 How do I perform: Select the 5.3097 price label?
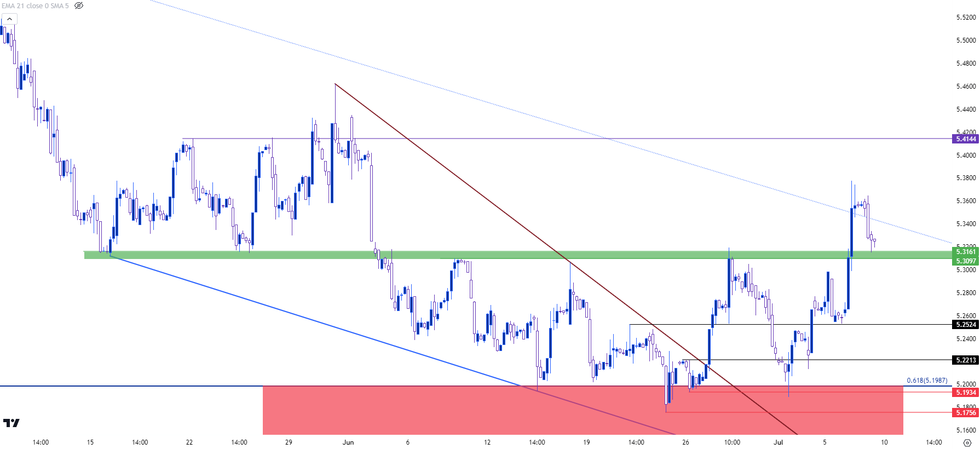pyautogui.click(x=966, y=261)
